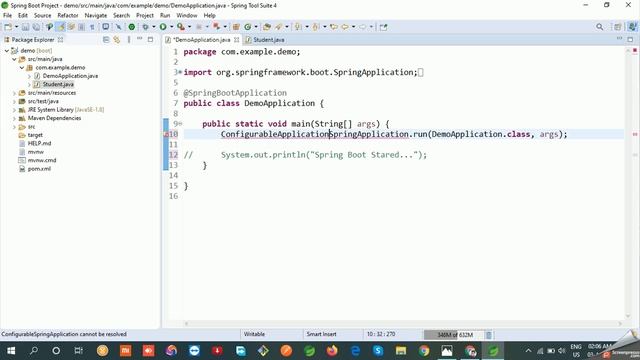Collapse the src/main/java folder node

[14, 59]
